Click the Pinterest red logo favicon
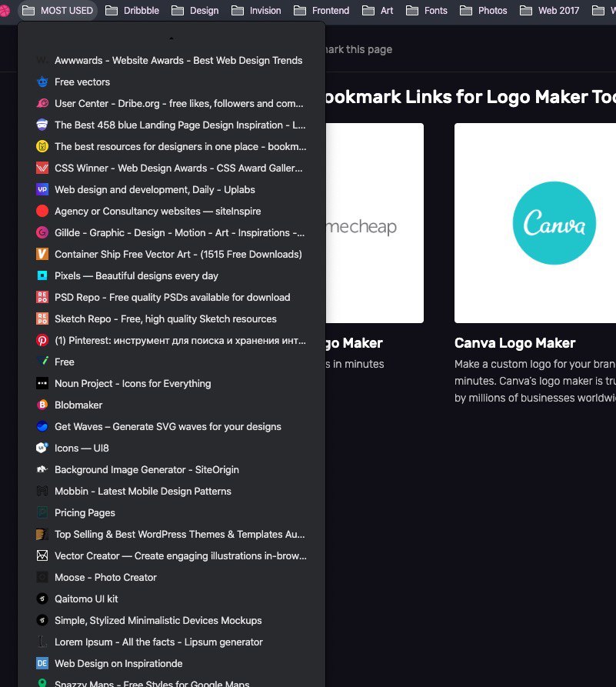Viewport: 616px width, 687px height. [x=42, y=341]
